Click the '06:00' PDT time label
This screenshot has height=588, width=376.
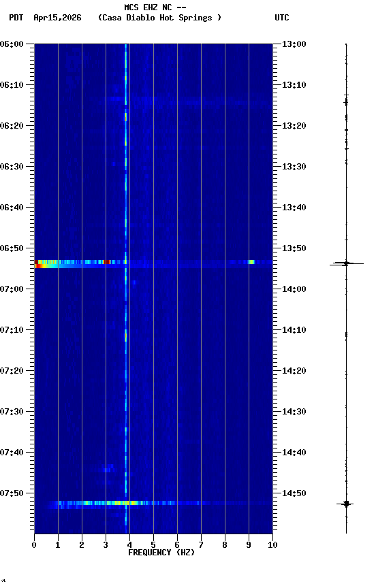[x=12, y=44]
